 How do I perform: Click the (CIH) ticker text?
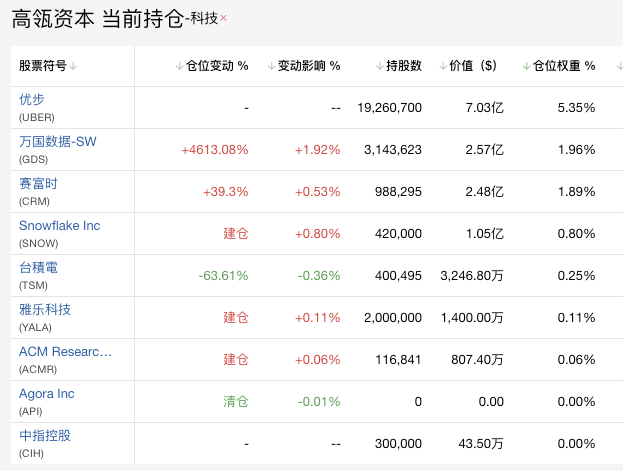point(31,454)
